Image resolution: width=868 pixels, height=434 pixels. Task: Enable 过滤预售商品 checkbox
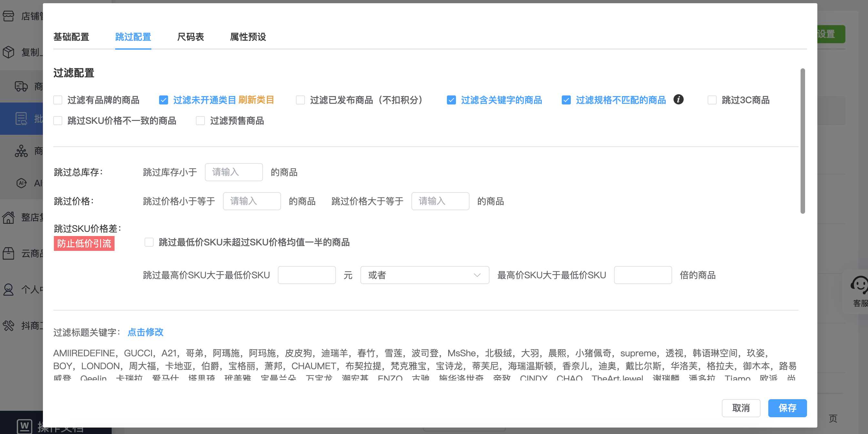point(200,121)
